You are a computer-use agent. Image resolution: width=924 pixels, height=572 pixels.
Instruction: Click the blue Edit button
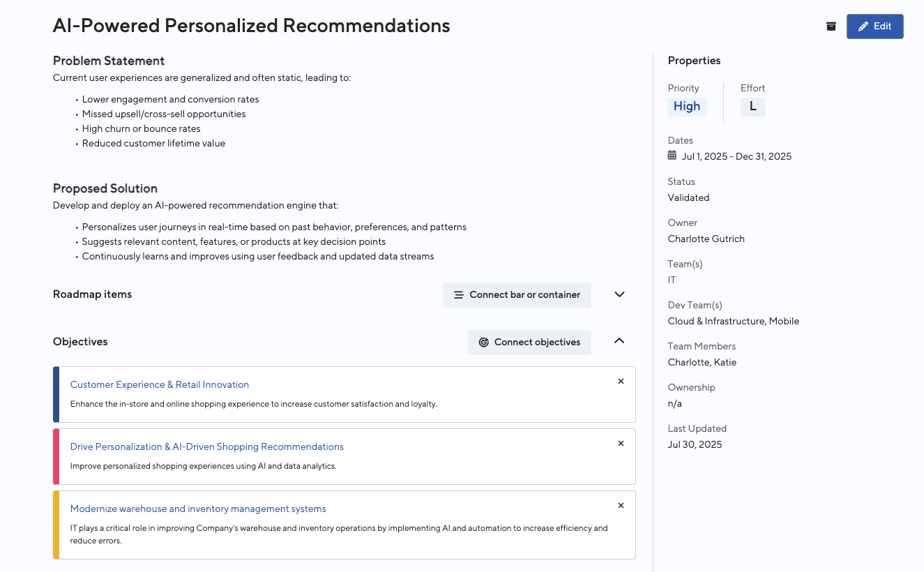click(874, 27)
